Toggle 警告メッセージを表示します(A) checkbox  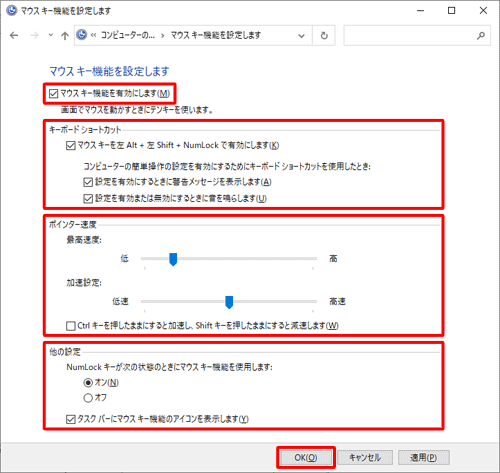(x=88, y=182)
